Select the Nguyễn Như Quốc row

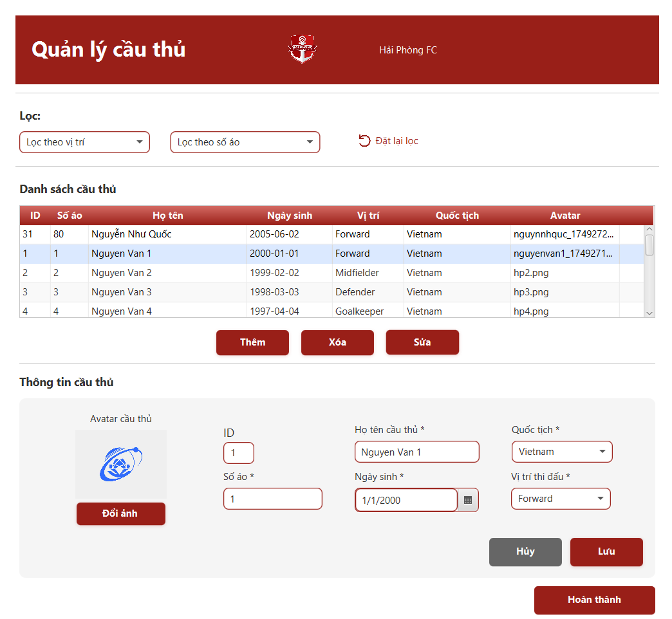pyautogui.click(x=167, y=234)
